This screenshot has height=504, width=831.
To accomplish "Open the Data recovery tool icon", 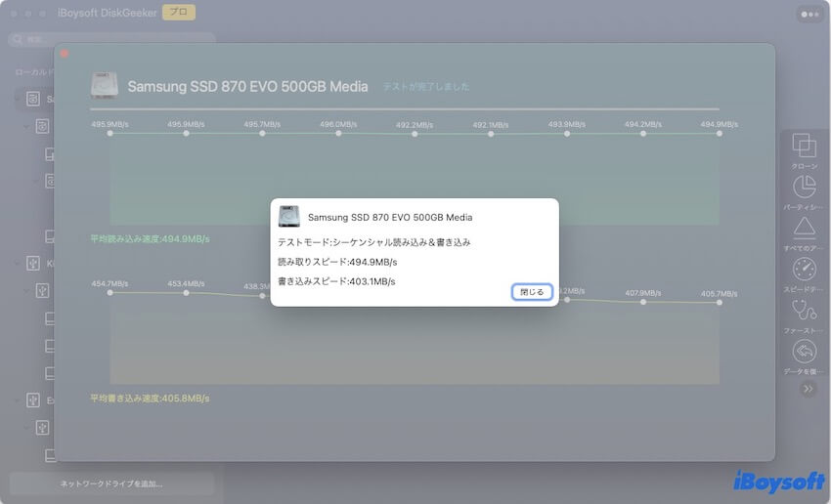I will pos(804,352).
